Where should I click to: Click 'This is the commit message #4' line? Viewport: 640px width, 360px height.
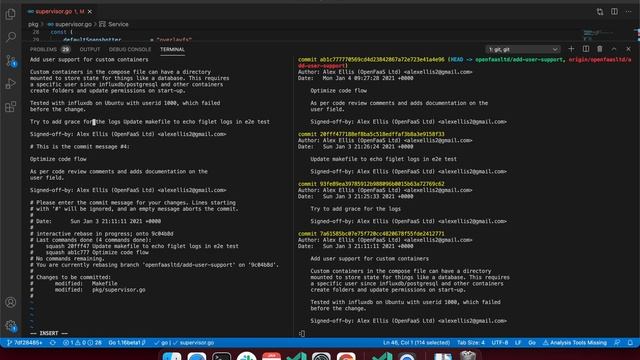click(80, 146)
